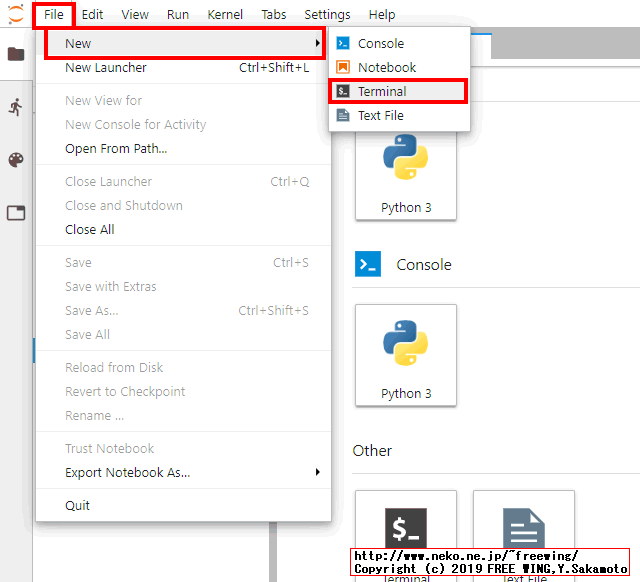Click the open tabs sidebar icon
This screenshot has width=640, height=582.
[x=16, y=213]
